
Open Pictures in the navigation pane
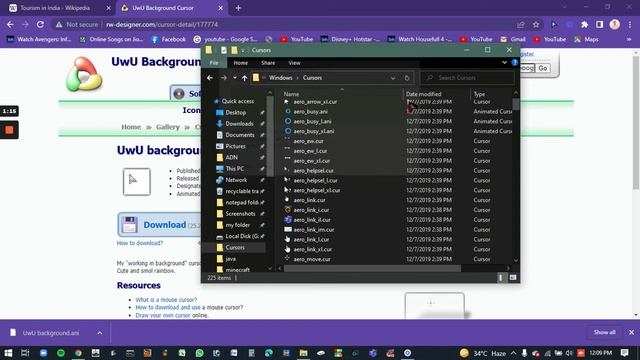(236, 146)
